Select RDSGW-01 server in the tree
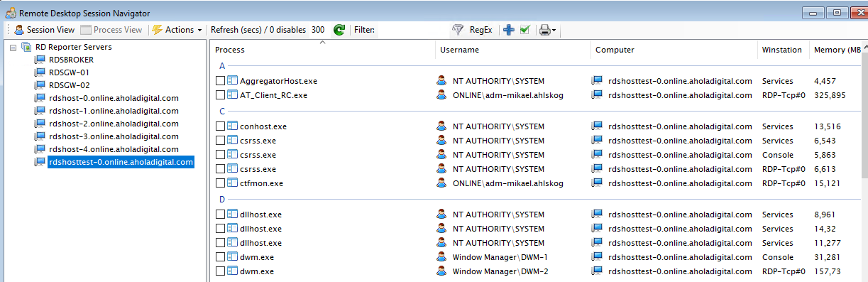 click(69, 72)
